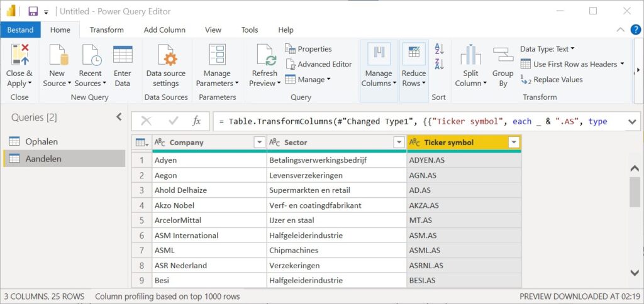Confirm the formula with the checkmark
644x304 pixels.
pos(173,121)
